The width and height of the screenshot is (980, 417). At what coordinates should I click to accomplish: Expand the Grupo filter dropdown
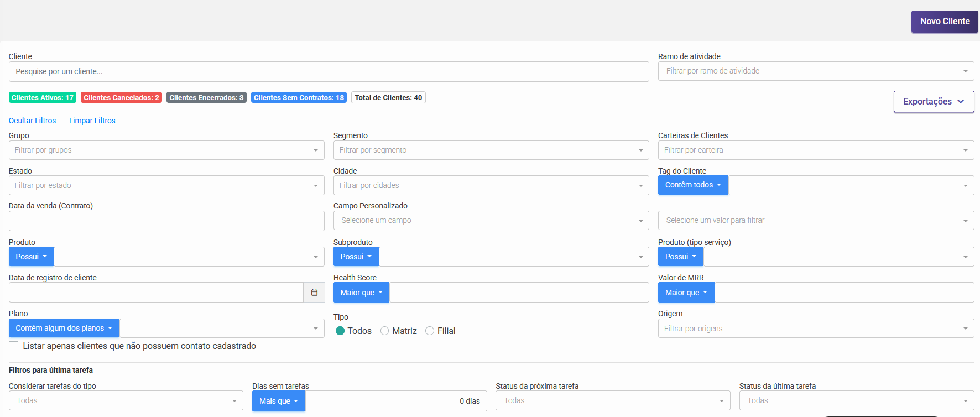(x=166, y=150)
